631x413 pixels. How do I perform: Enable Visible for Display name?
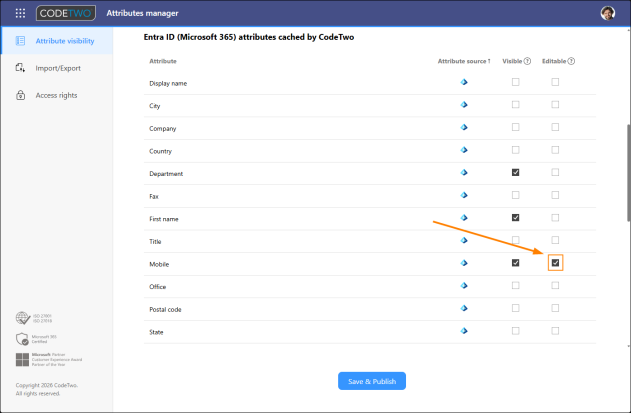pyautogui.click(x=516, y=82)
